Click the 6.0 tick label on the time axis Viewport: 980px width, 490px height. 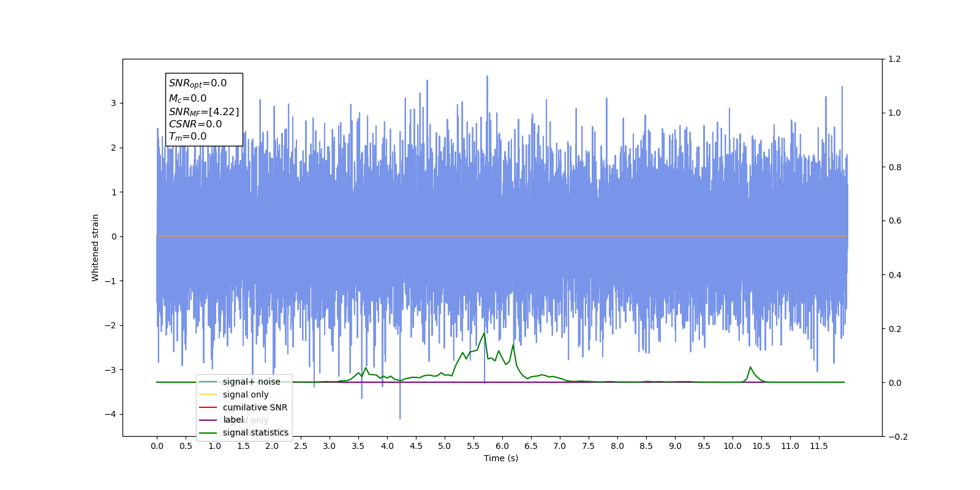point(502,446)
